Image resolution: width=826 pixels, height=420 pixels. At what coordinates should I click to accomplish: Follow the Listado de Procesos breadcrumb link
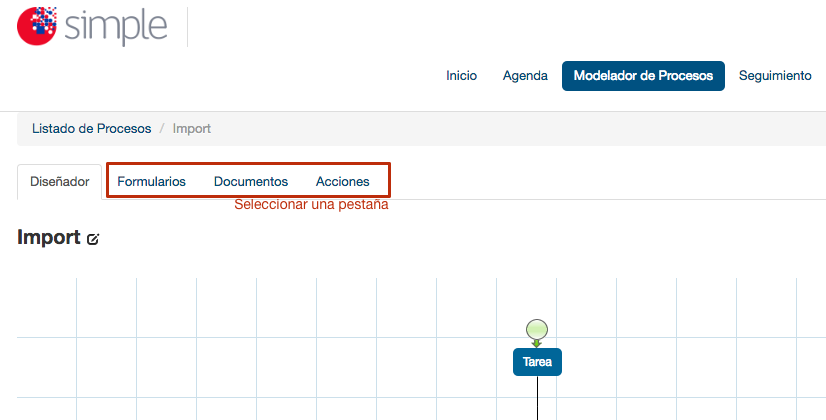pyautogui.click(x=92, y=129)
